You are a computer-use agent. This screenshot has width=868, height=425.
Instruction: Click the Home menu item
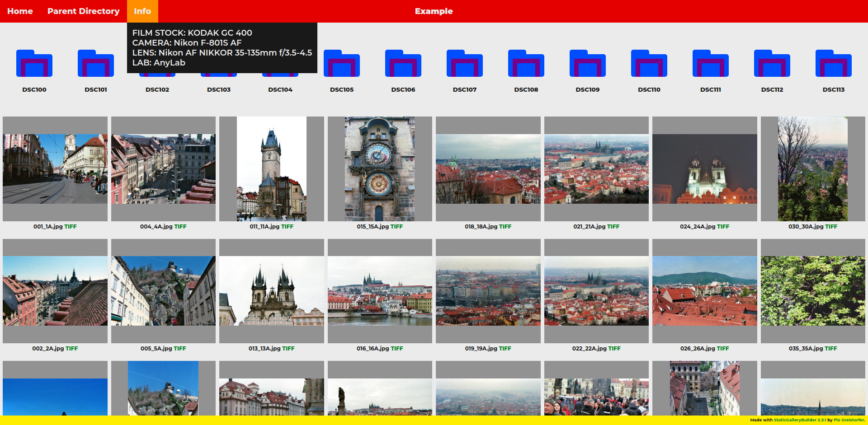(20, 11)
